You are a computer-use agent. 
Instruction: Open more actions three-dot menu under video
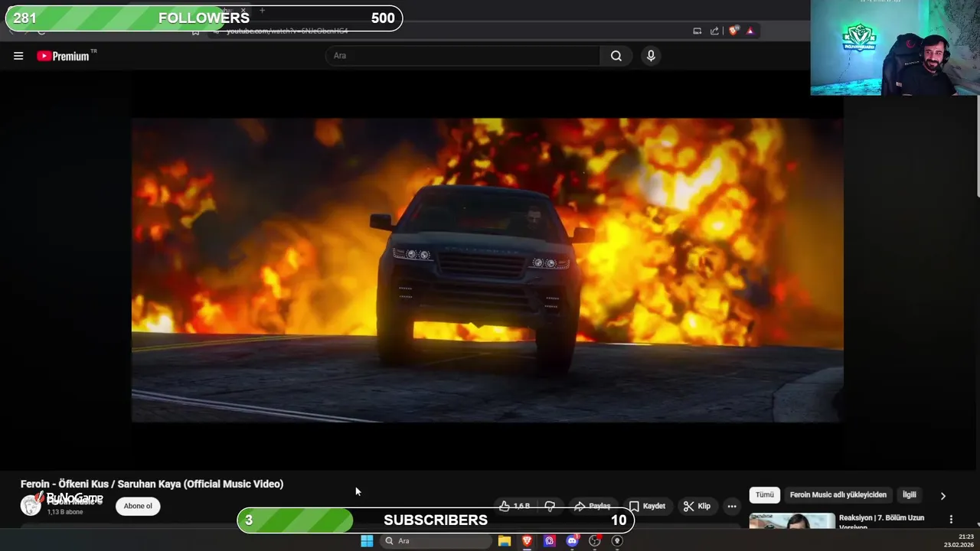(x=732, y=506)
